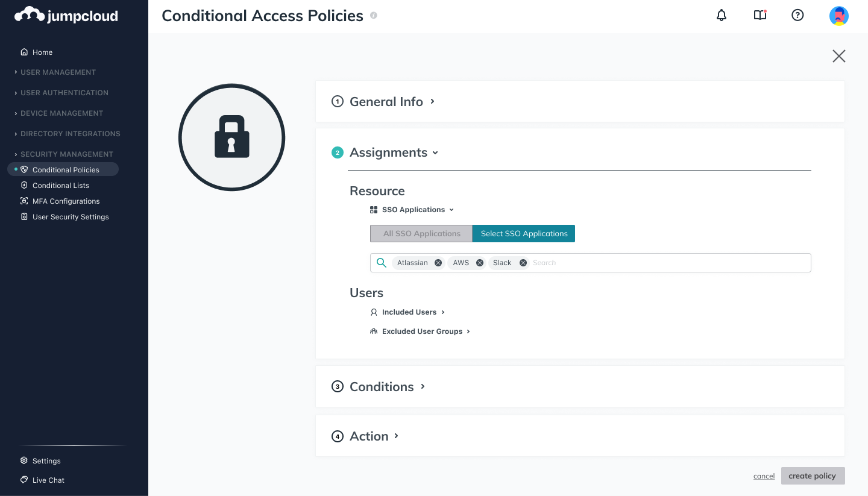Remove the AWS application chip

click(480, 263)
